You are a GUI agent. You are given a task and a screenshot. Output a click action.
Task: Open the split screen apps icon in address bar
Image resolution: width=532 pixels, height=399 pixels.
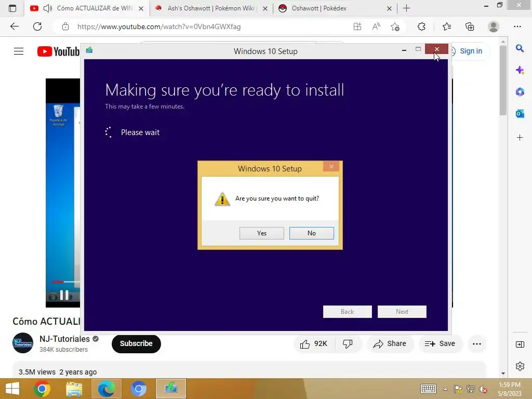pos(357,26)
